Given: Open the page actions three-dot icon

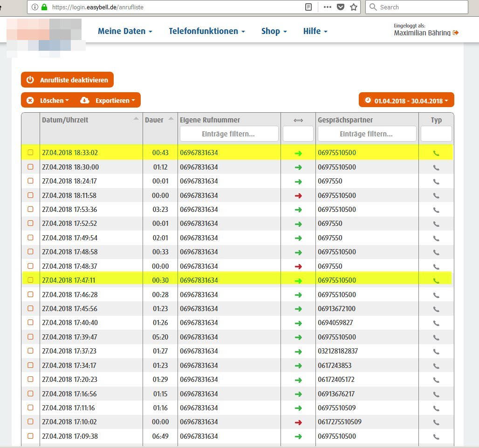Looking at the screenshot, I should (x=327, y=7).
